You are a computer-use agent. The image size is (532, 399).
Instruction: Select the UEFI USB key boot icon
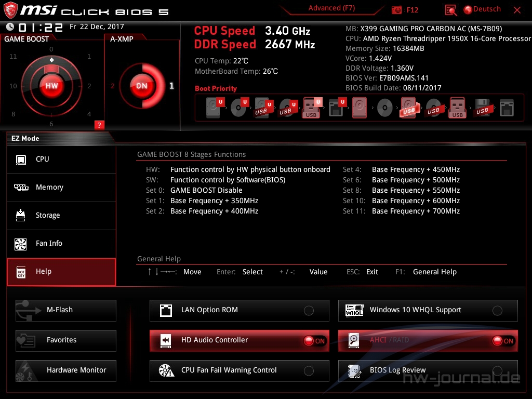pos(312,108)
